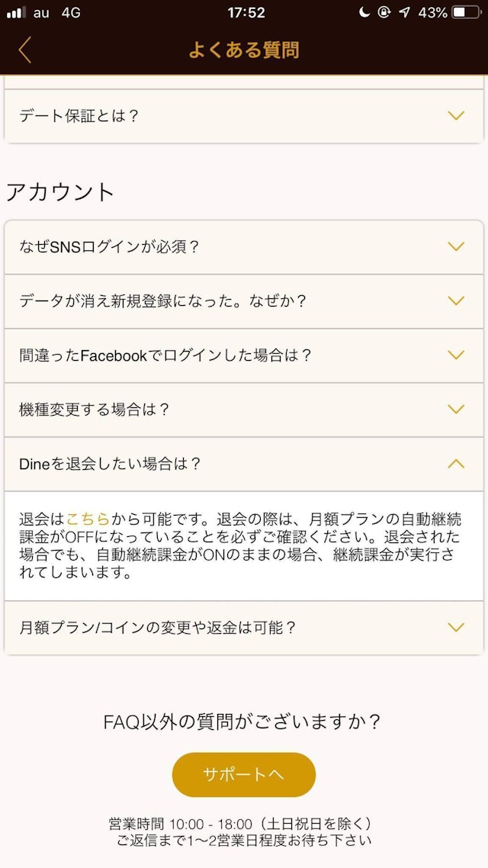488x868 pixels.
Task: Collapse the Dineを退会したい場合は? answer
Action: [244, 464]
